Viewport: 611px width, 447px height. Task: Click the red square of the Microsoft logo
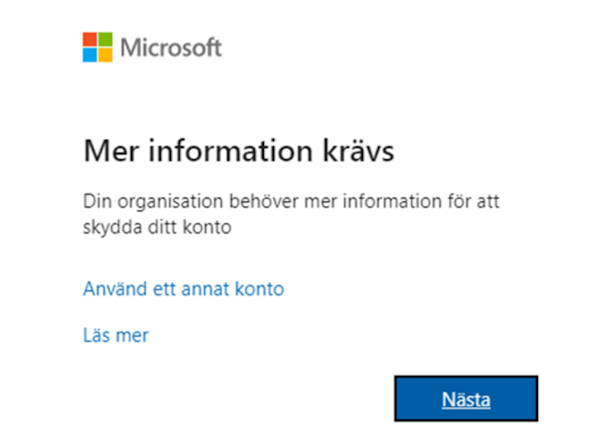(90, 39)
